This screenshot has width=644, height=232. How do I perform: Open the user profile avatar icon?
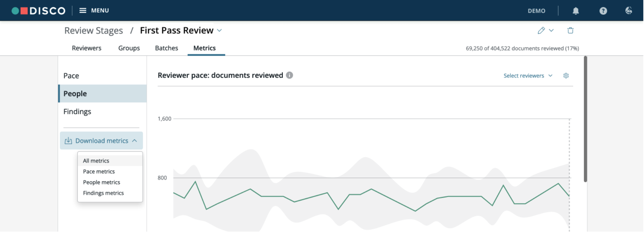pos(629,11)
